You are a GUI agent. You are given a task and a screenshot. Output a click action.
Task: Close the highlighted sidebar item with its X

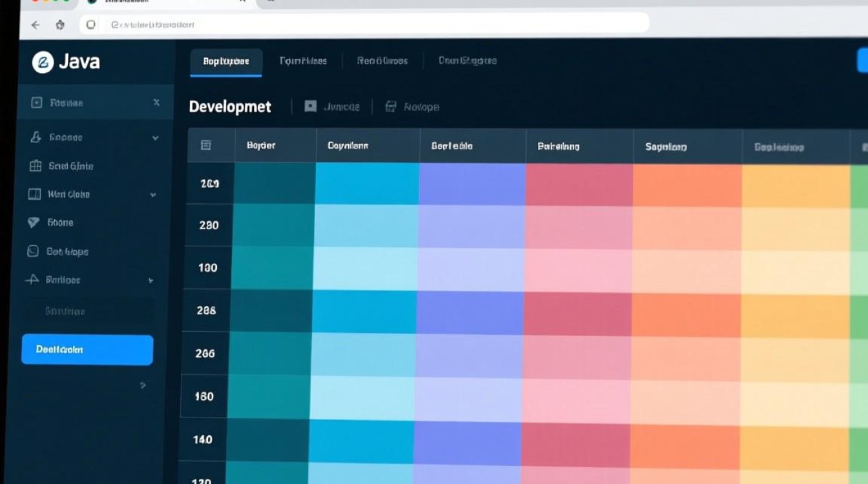(x=156, y=102)
